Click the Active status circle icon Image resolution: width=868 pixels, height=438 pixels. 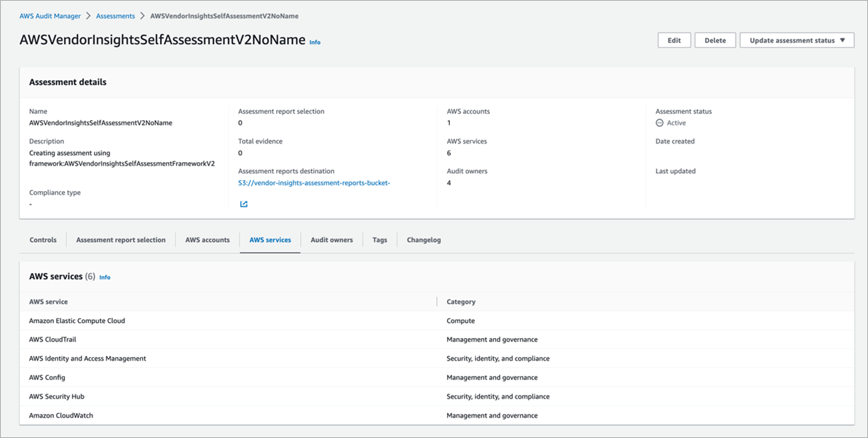coord(660,123)
